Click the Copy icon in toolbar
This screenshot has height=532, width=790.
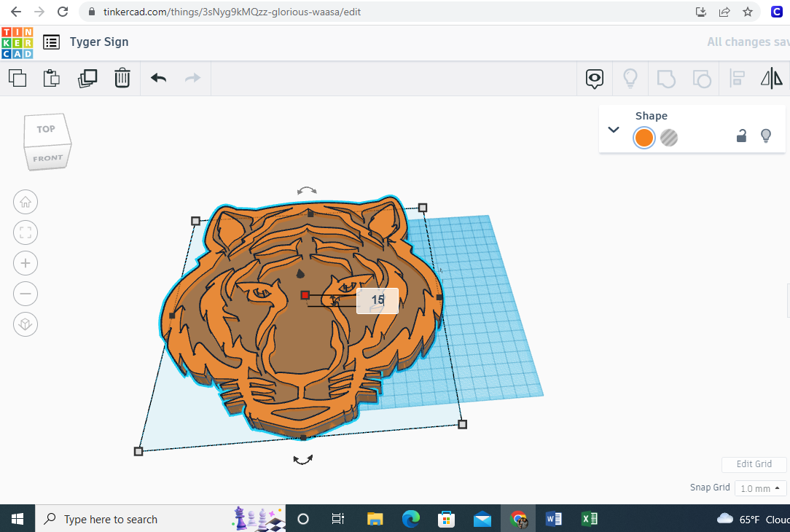coord(17,78)
